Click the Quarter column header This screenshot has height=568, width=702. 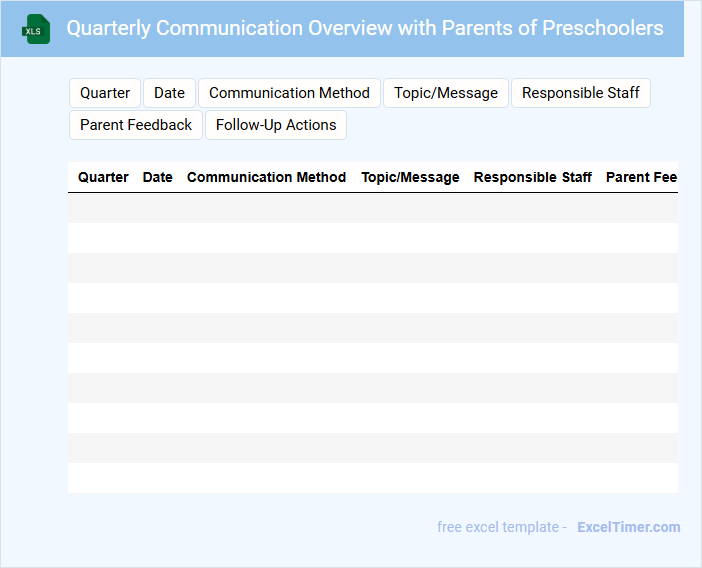(103, 177)
